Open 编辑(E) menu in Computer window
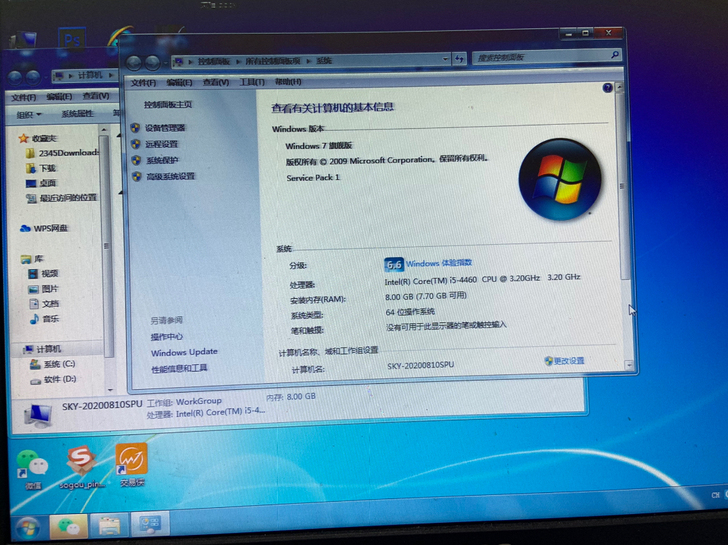This screenshot has height=545, width=728. coord(59,97)
